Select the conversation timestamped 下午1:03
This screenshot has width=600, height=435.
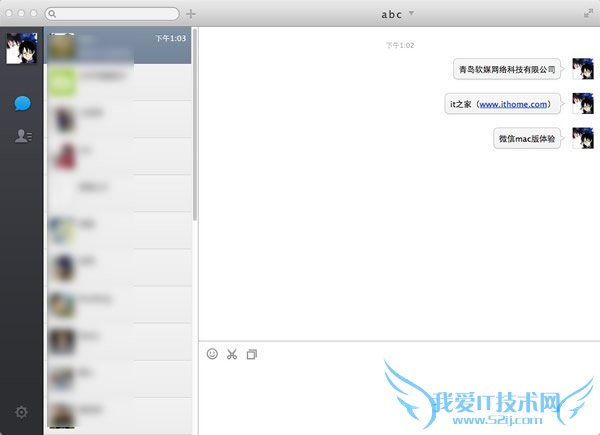pyautogui.click(x=117, y=45)
